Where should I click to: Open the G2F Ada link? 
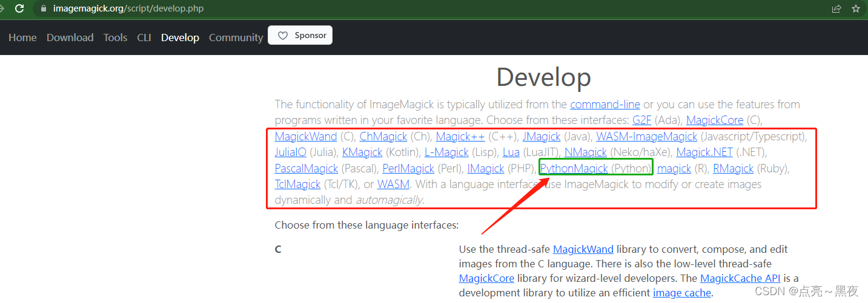pyautogui.click(x=642, y=120)
